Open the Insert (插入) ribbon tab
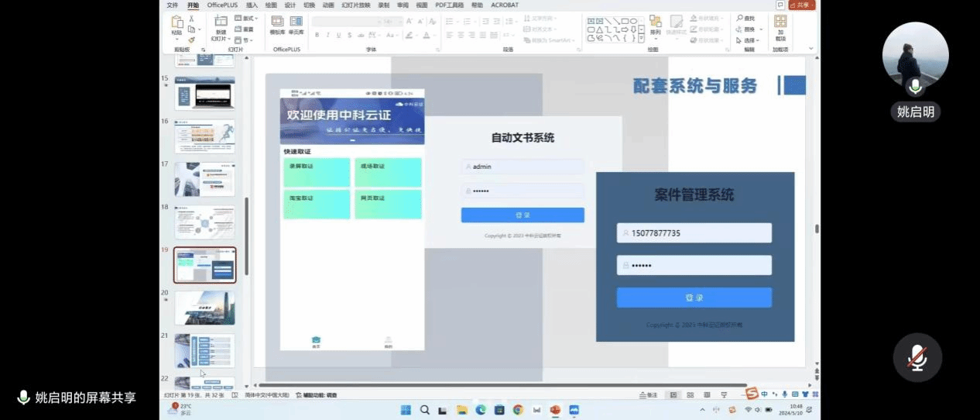The width and height of the screenshot is (980, 420). pyautogui.click(x=252, y=5)
